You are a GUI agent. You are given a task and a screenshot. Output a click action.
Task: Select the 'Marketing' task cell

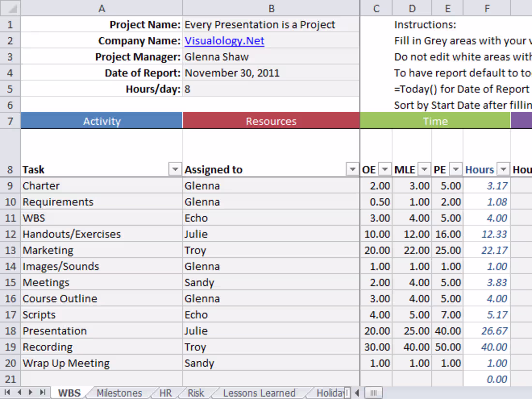pyautogui.click(x=102, y=250)
